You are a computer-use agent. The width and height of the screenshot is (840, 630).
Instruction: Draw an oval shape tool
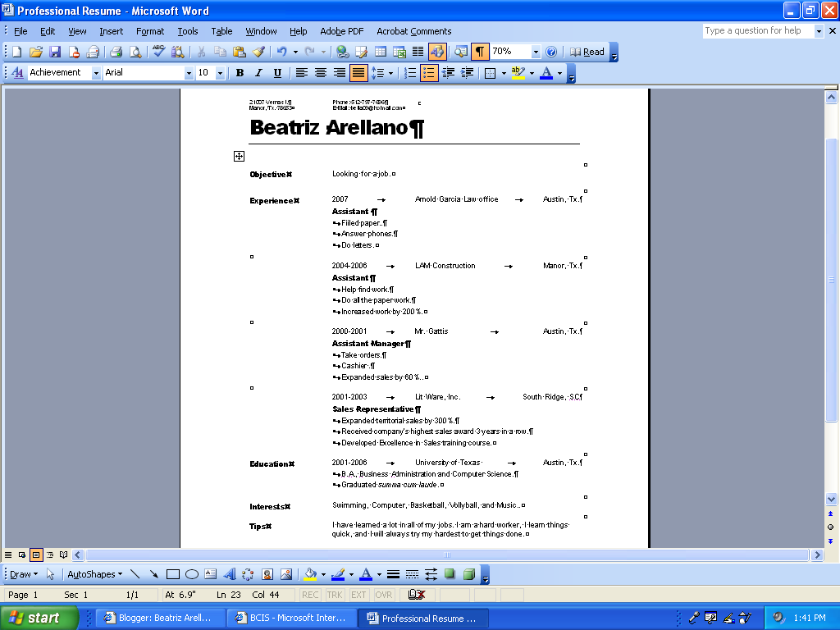click(192, 574)
